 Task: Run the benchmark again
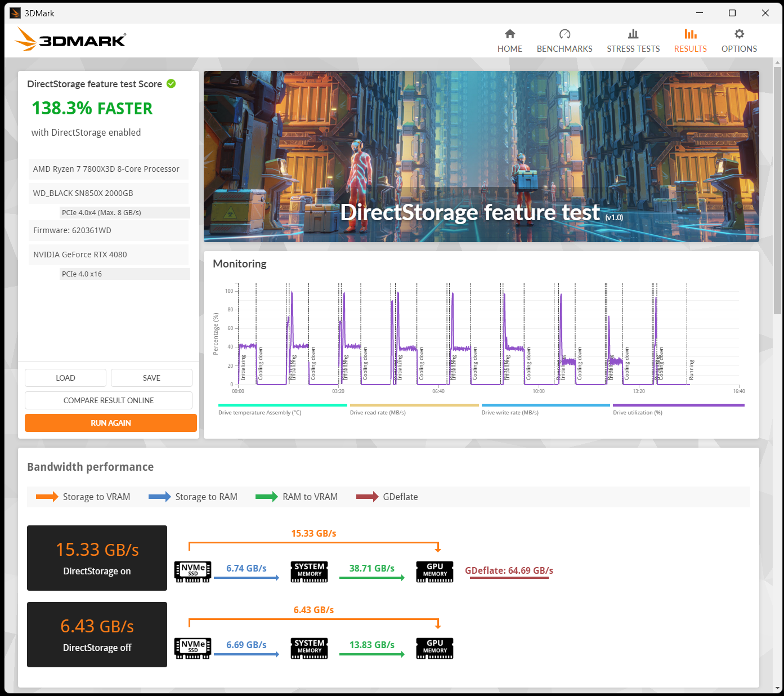(111, 423)
